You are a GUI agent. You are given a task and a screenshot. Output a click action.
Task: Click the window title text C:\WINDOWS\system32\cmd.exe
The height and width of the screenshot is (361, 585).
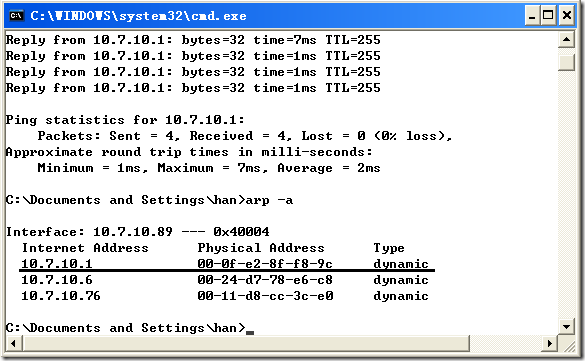(x=138, y=16)
